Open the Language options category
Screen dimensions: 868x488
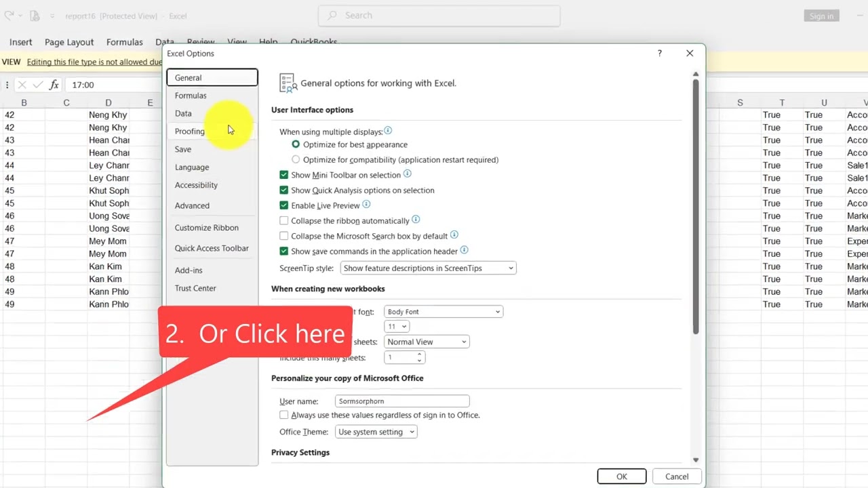(212, 167)
